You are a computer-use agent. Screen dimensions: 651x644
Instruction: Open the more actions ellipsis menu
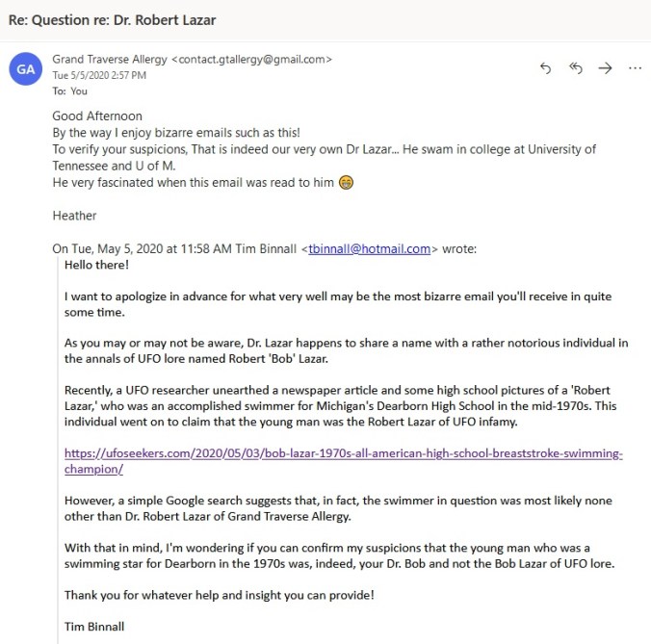(x=635, y=67)
